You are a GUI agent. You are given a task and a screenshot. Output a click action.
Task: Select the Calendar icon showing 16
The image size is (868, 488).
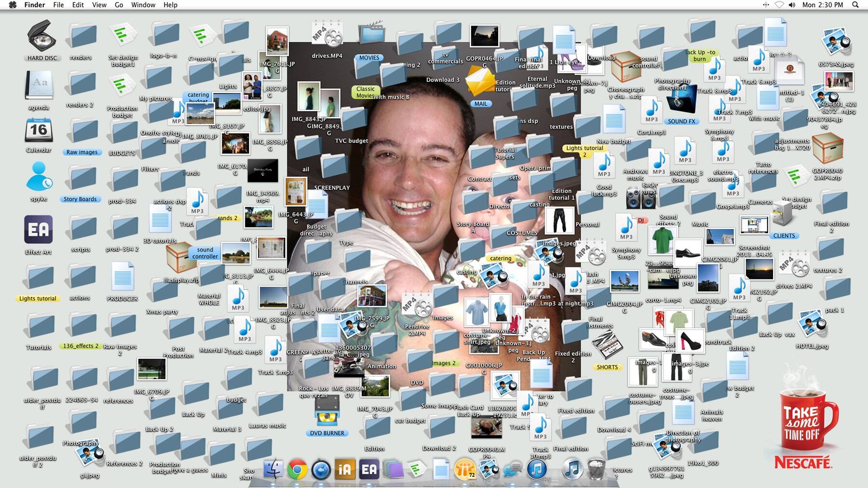pos(39,130)
